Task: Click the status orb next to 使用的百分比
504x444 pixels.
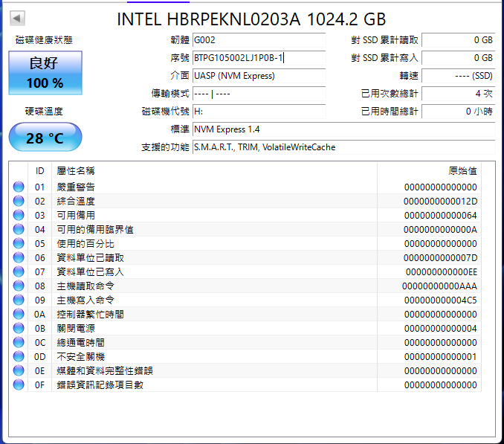Action: (x=19, y=243)
